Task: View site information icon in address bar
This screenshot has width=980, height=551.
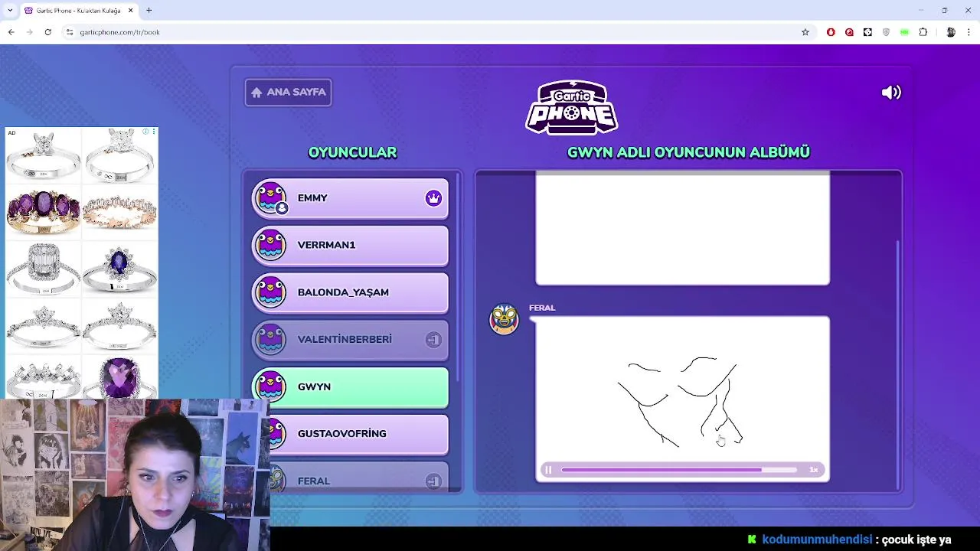Action: point(69,32)
